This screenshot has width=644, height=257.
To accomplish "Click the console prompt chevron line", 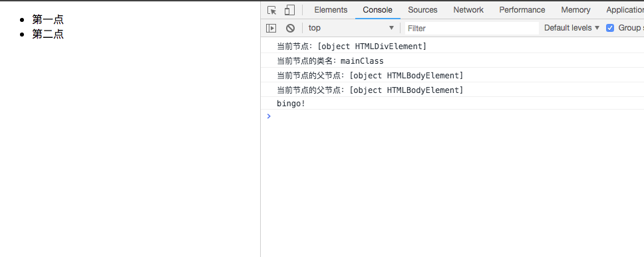I will click(452, 116).
